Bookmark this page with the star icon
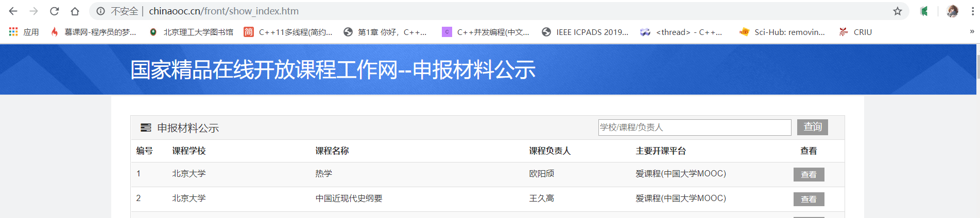This screenshot has height=218, width=980. point(898,11)
